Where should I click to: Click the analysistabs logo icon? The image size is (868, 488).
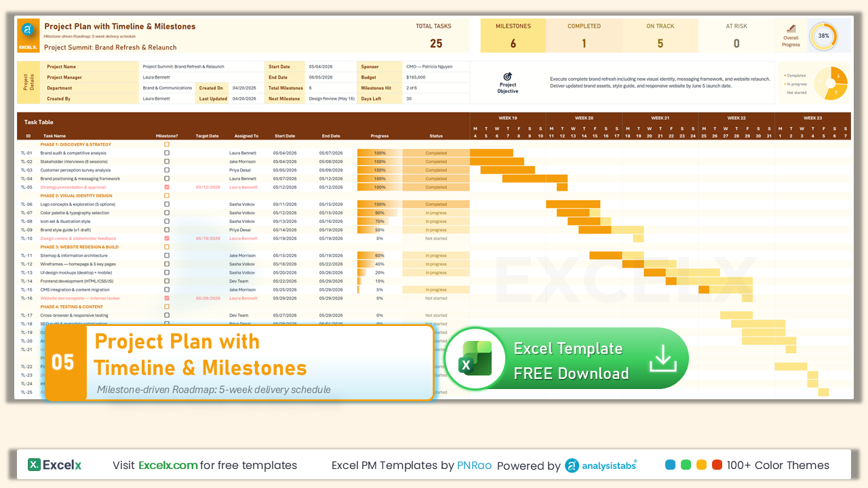572,466
